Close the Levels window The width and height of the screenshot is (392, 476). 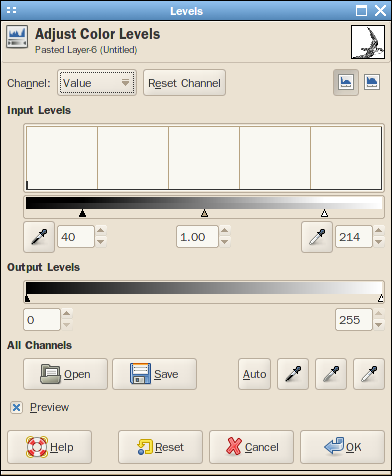click(380, 11)
